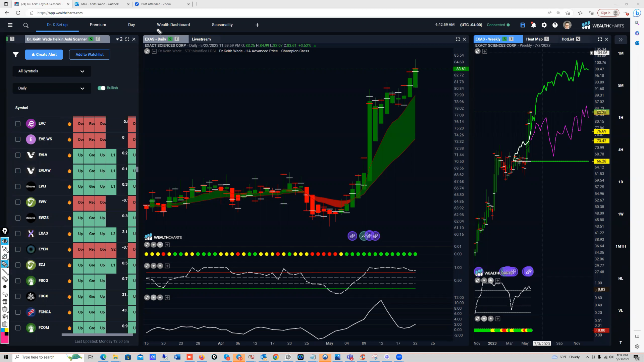This screenshot has width=644, height=362.
Task: Pick the cyan color in drawing toolbar
Action: pyautogui.click(x=3, y=330)
